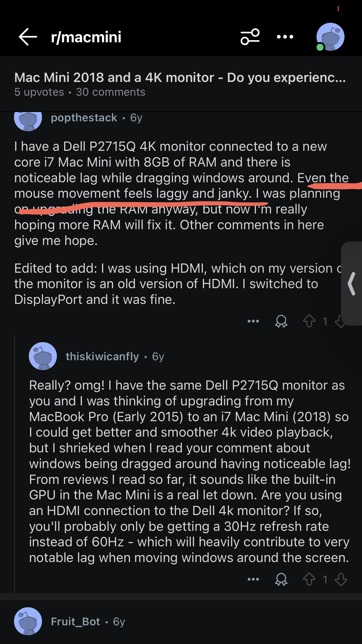Upvote thiskiwicanfly's reply

pos(309,579)
